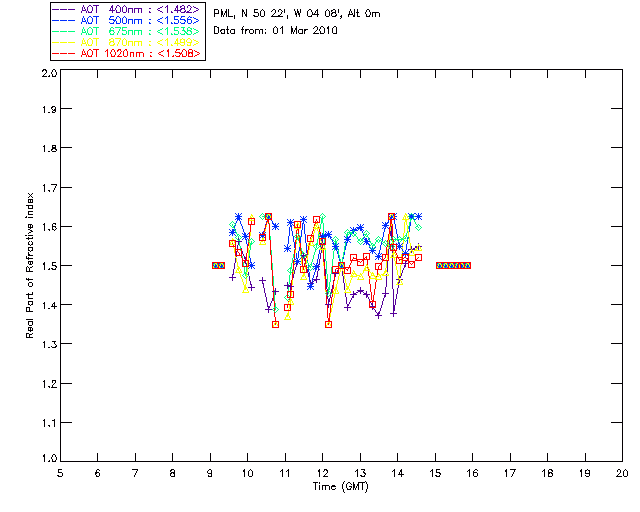The width and height of the screenshot is (640, 512).
Task: Click the 'AOT 500nm : <1.556>' legend entry
Action: coord(127,20)
